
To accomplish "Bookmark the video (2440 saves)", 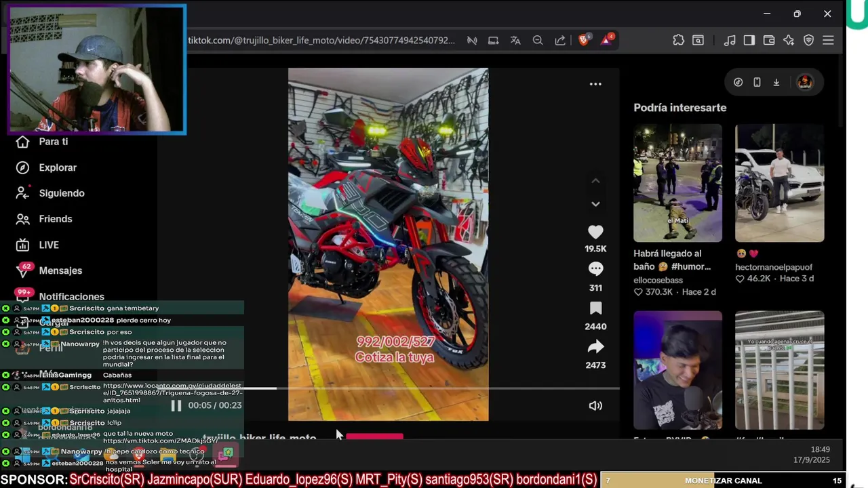I will (595, 308).
